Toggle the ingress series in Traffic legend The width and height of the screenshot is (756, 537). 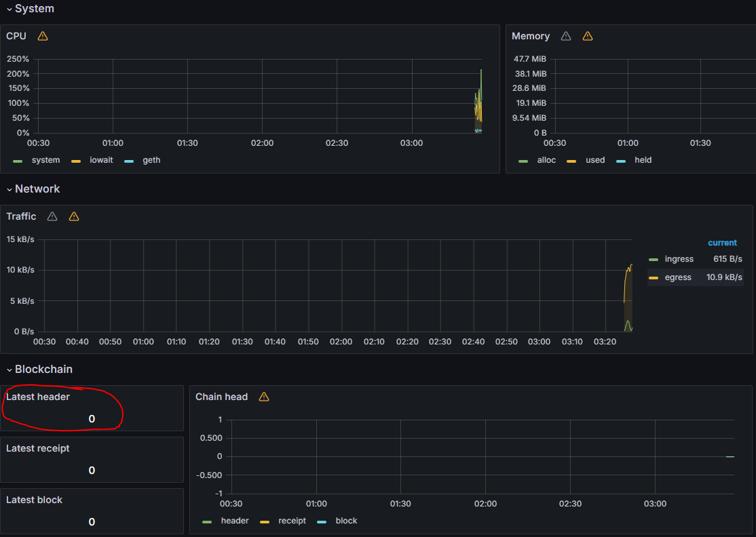pyautogui.click(x=679, y=259)
